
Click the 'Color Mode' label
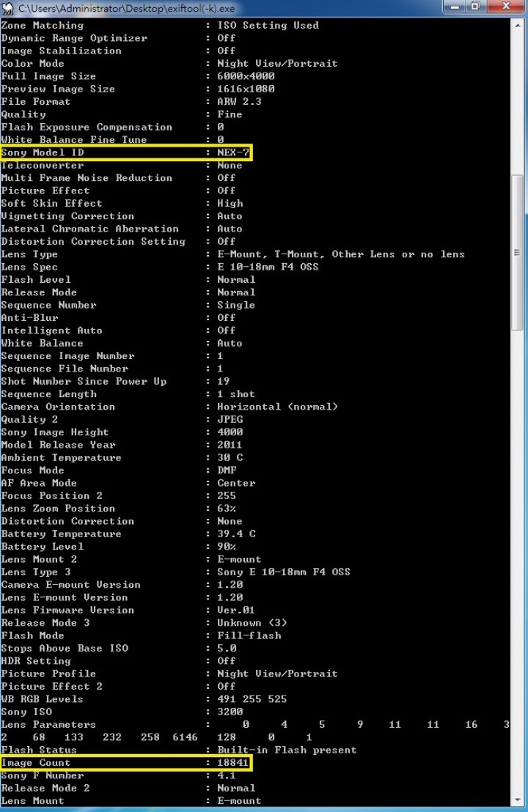(33, 64)
